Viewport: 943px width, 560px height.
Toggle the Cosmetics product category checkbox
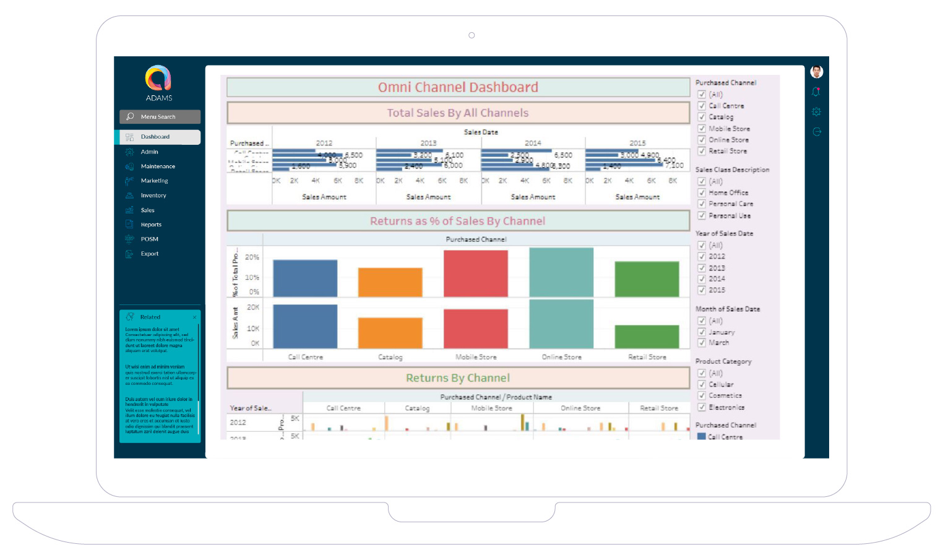702,395
